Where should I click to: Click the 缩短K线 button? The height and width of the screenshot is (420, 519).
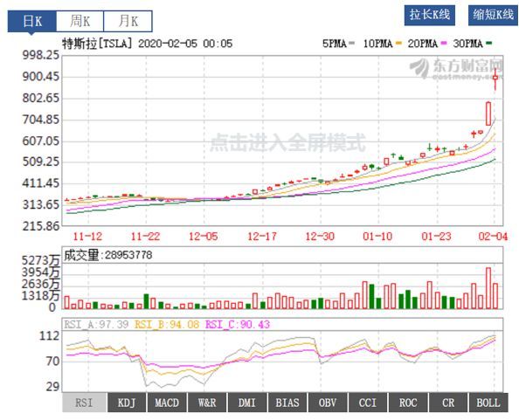coord(493,15)
